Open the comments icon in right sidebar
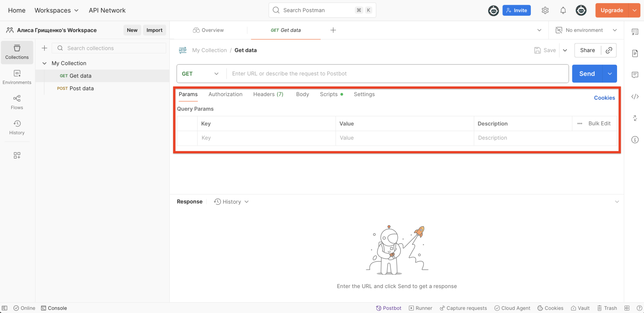644x313 pixels. [635, 75]
